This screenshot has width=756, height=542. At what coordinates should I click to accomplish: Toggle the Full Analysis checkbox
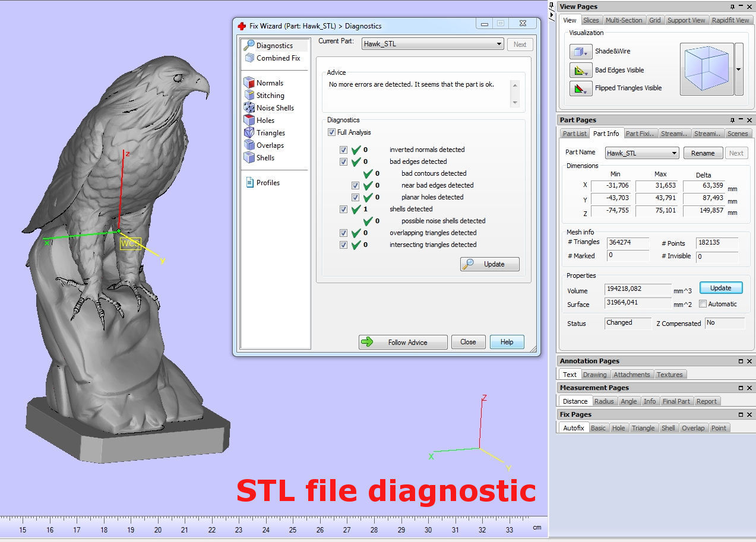331,132
